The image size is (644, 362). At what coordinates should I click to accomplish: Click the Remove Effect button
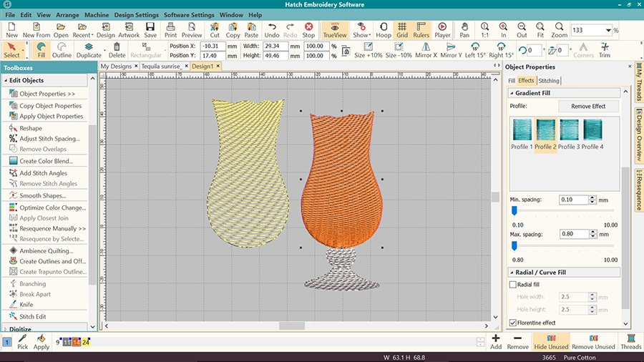click(588, 106)
